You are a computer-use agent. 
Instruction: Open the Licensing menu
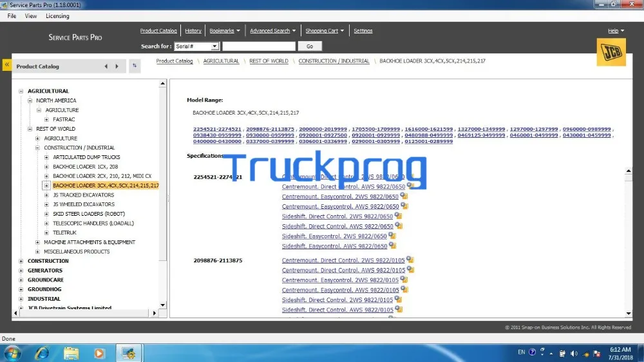[57, 16]
